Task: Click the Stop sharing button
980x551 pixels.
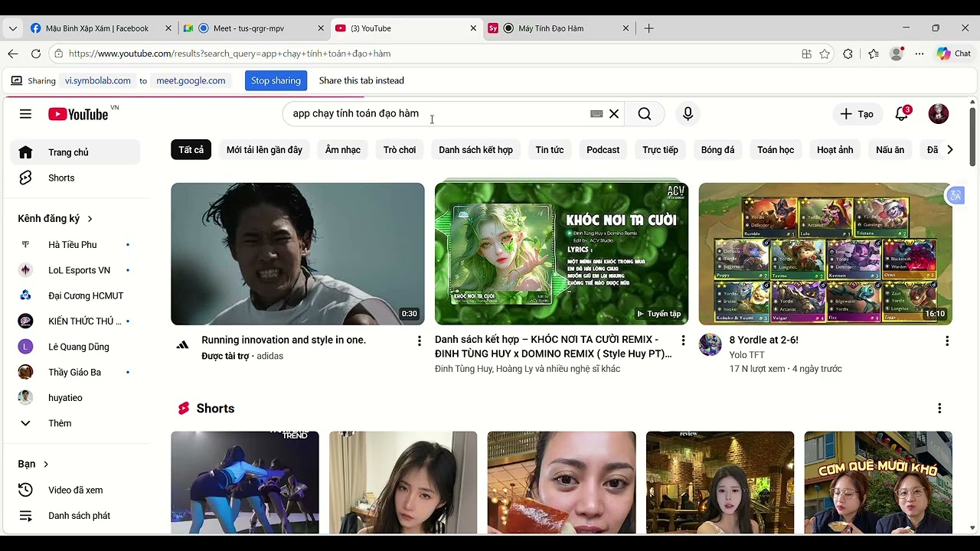Action: pos(276,80)
